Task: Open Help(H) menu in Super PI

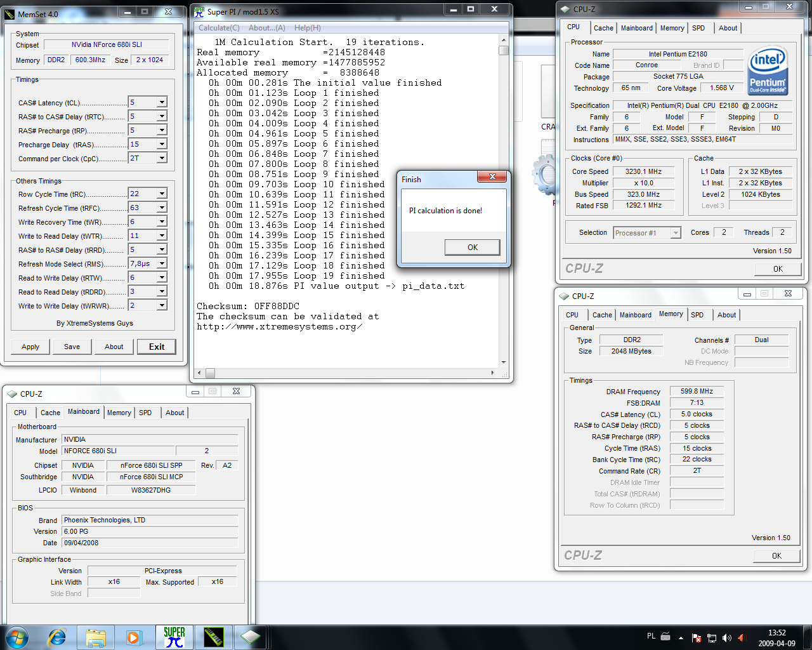Action: [x=308, y=28]
